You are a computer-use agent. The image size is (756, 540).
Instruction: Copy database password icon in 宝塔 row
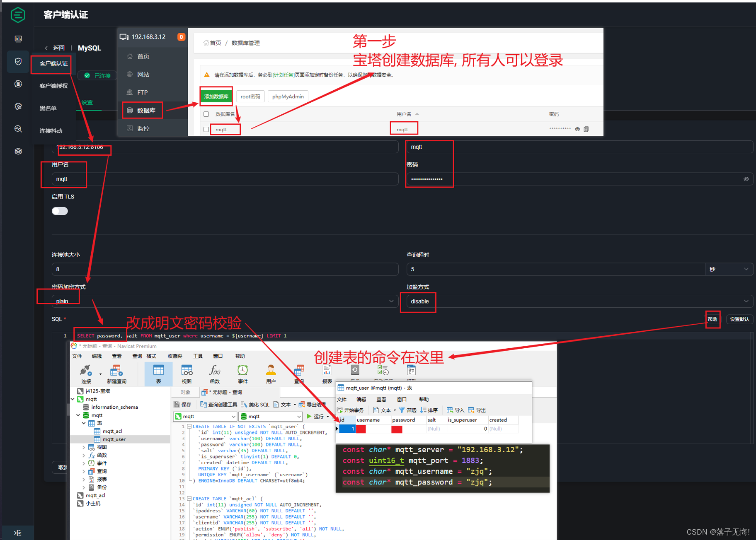[586, 129]
